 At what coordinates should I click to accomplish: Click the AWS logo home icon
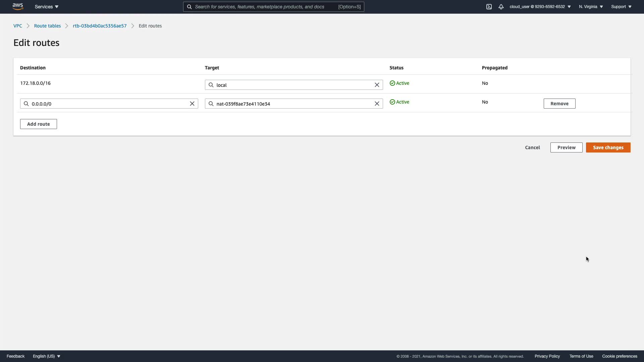point(18,6)
